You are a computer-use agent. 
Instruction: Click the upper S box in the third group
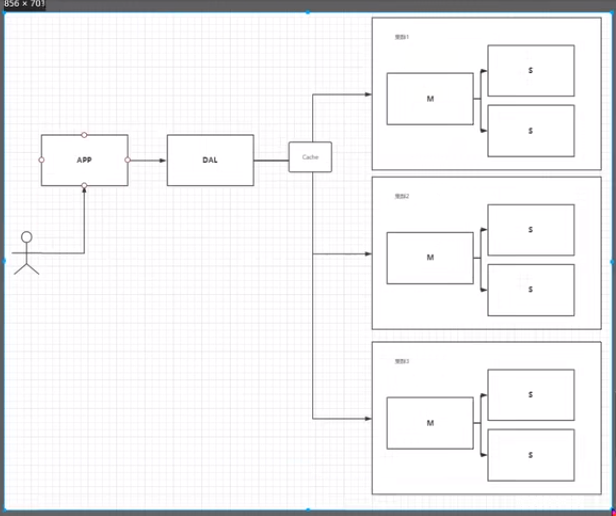click(531, 395)
